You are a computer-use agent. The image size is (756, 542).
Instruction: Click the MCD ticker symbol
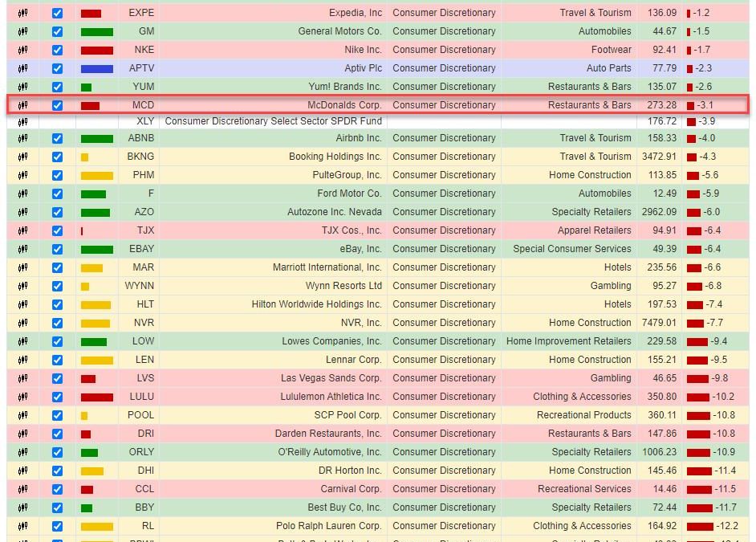tap(143, 105)
